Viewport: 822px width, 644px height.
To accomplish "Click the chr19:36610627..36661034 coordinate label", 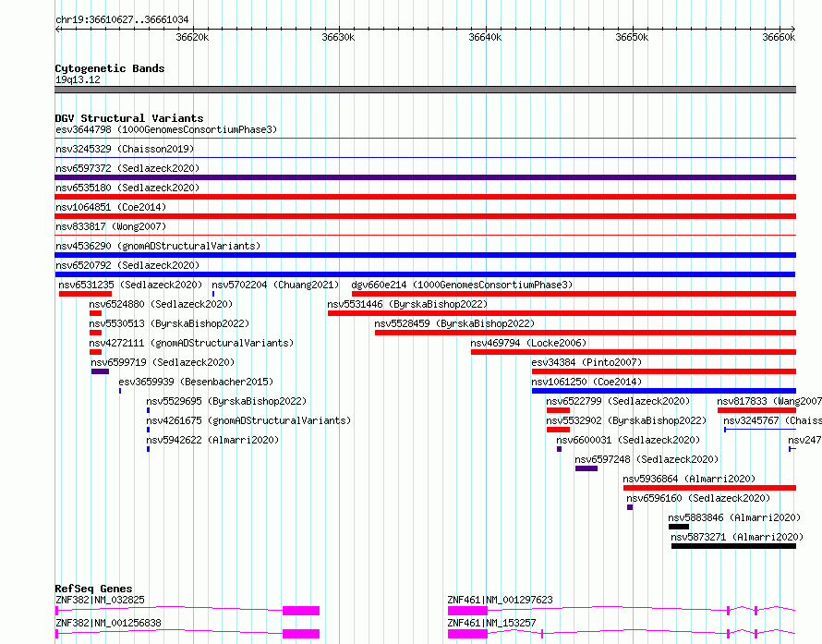I will pyautogui.click(x=122, y=19).
